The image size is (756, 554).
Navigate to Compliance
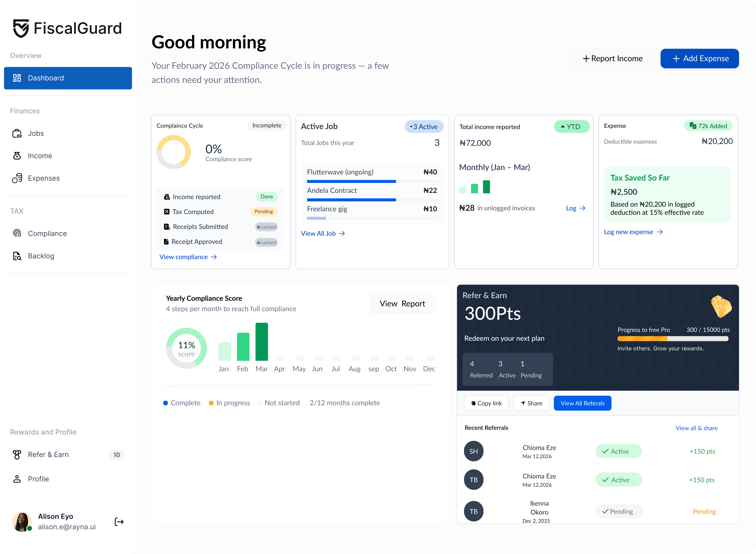pyautogui.click(x=68, y=233)
